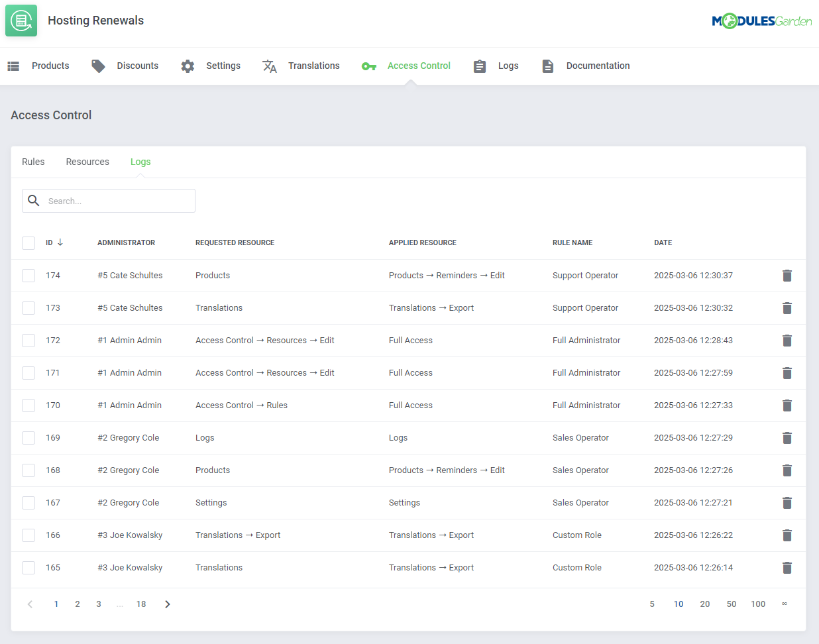819x644 pixels.
Task: Go to page 3 of logs
Action: point(99,604)
